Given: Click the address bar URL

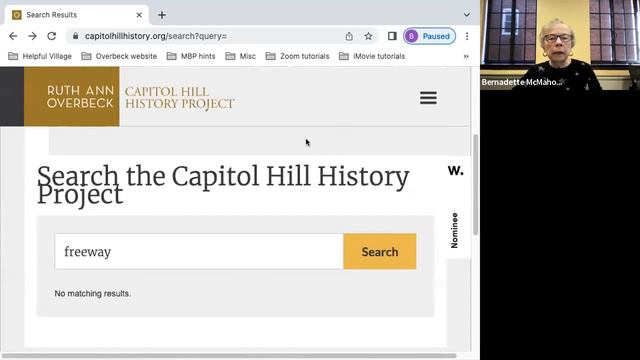Looking at the screenshot, I should click(x=156, y=36).
